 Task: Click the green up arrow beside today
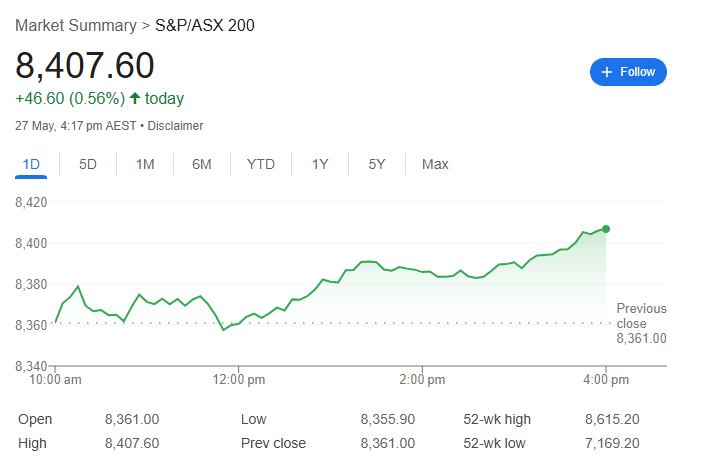pyautogui.click(x=135, y=98)
